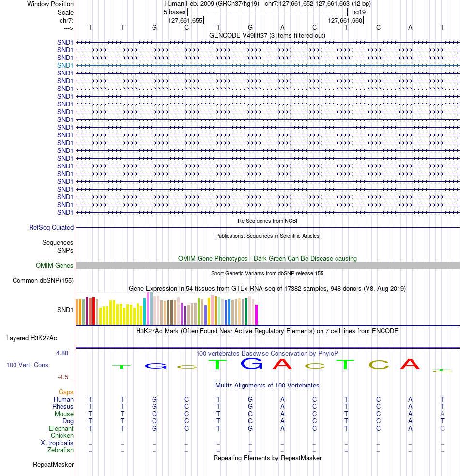Open the GTEx Gene Expression track title
Image resolution: width=460 pixels, height=476 pixels.
pos(267,288)
